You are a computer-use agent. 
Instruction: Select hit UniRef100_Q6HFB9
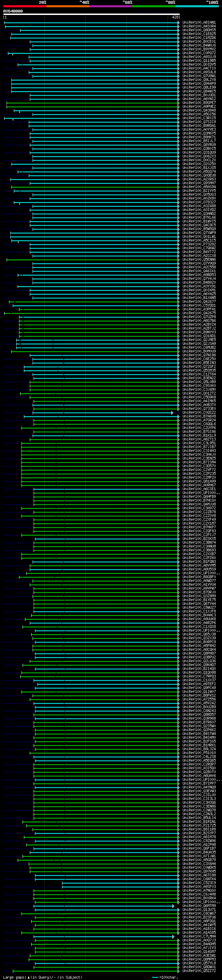click(199, 496)
